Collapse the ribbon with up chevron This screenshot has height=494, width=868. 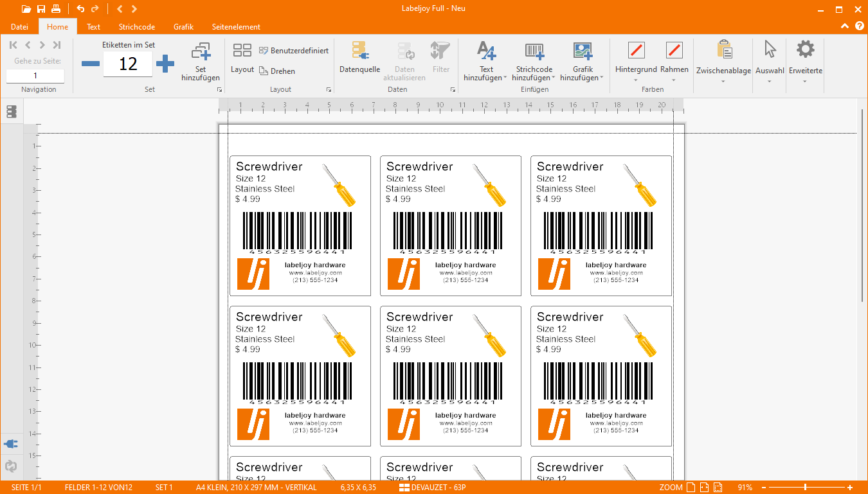[845, 26]
